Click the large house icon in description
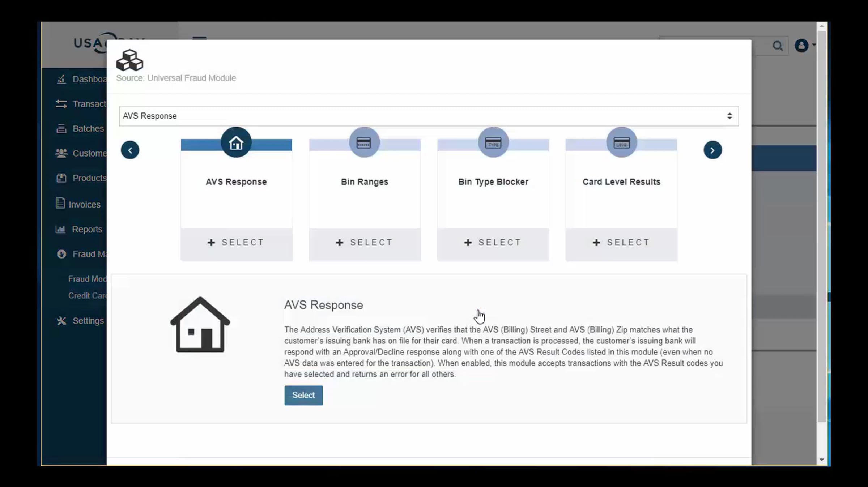868x487 pixels. coord(200,325)
